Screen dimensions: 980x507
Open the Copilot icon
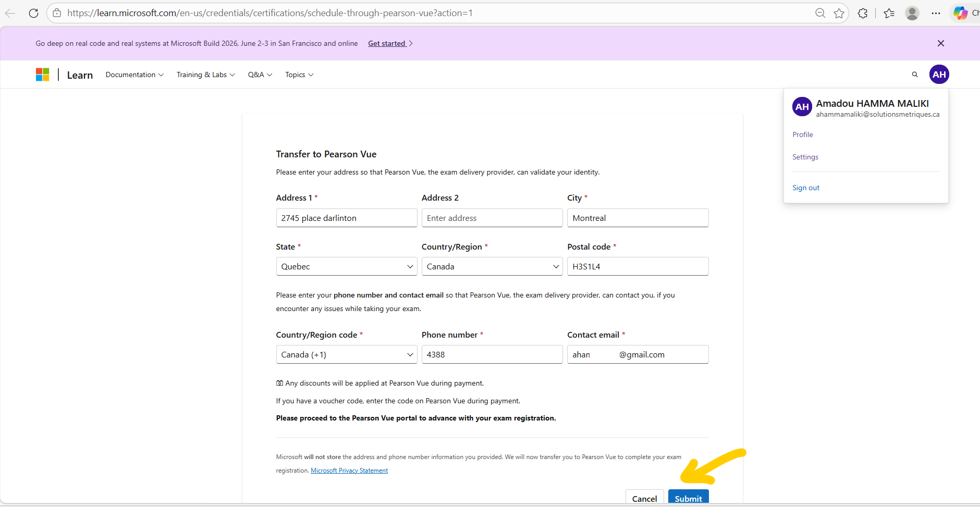(961, 13)
